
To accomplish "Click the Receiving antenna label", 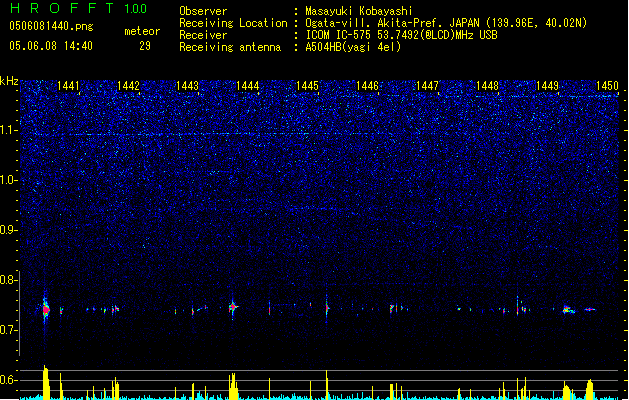I will pos(230,47).
